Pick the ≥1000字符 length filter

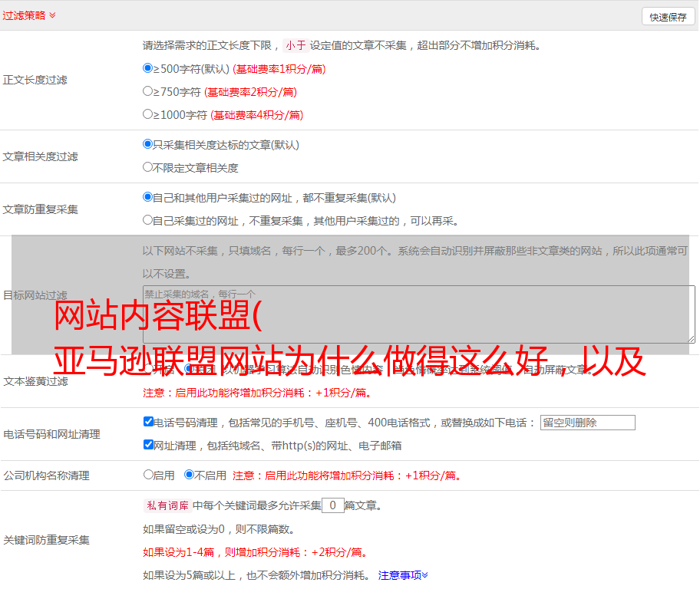[148, 114]
